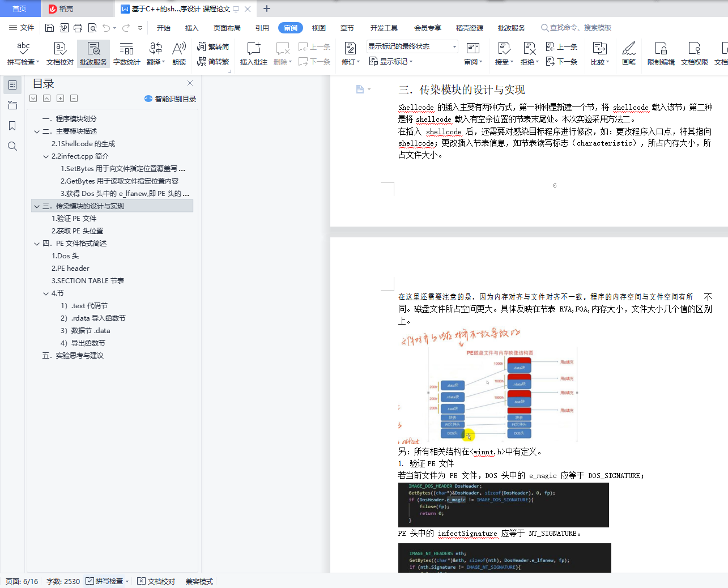This screenshot has height=588, width=728.
Task: Open the 文件 menu
Action: (x=22, y=28)
